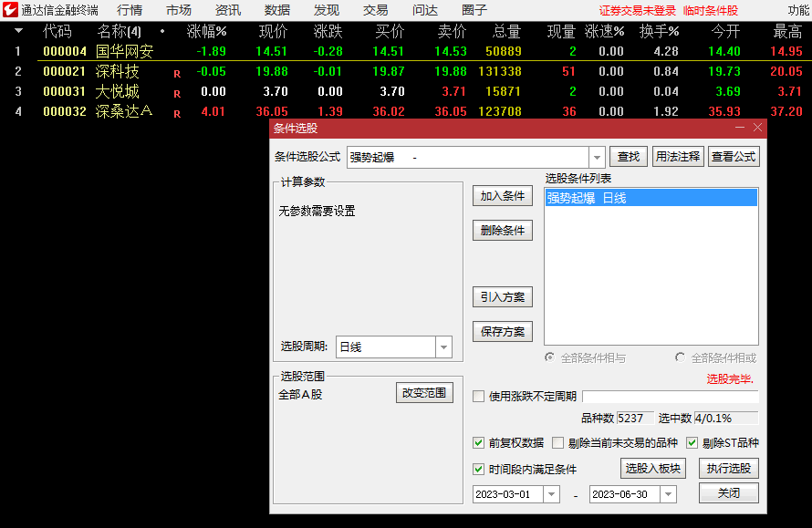Click 临时条件股 label
Image resolution: width=812 pixels, height=528 pixels.
tap(711, 10)
